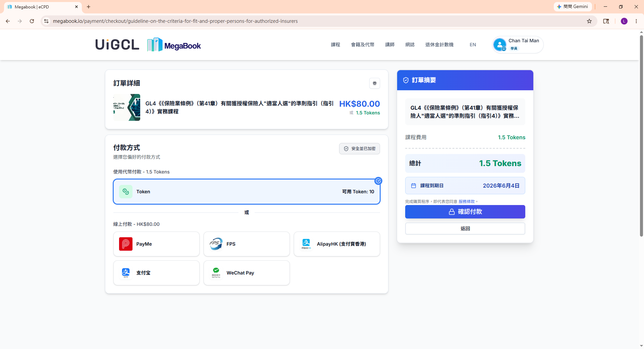Click the 1.5 Tokens total amount
This screenshot has width=644, height=349.
tap(500, 163)
